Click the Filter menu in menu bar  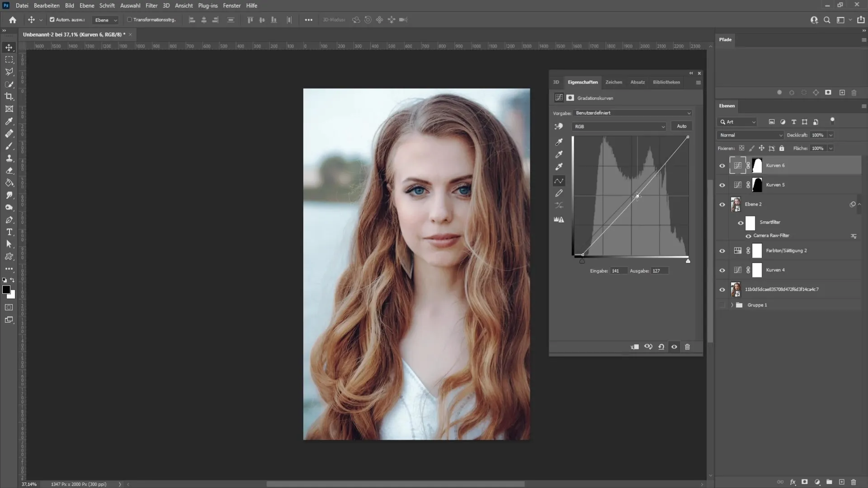(x=151, y=5)
